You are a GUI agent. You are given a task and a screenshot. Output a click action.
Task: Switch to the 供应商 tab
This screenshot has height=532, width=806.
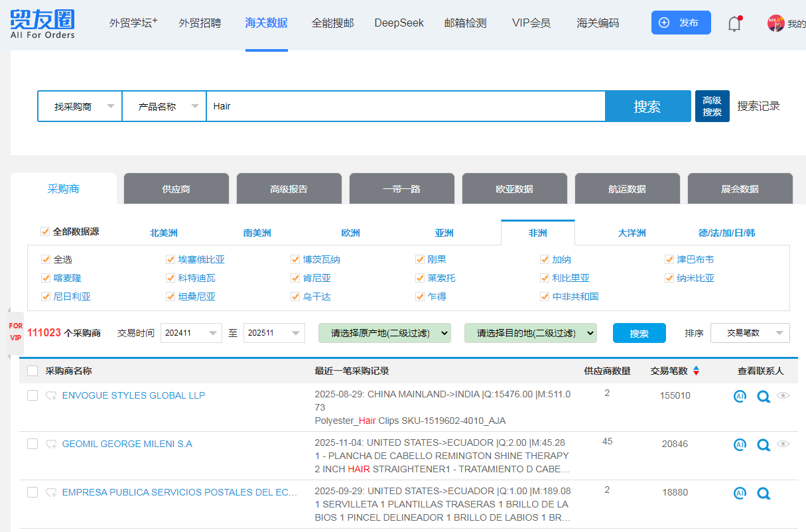(x=176, y=189)
